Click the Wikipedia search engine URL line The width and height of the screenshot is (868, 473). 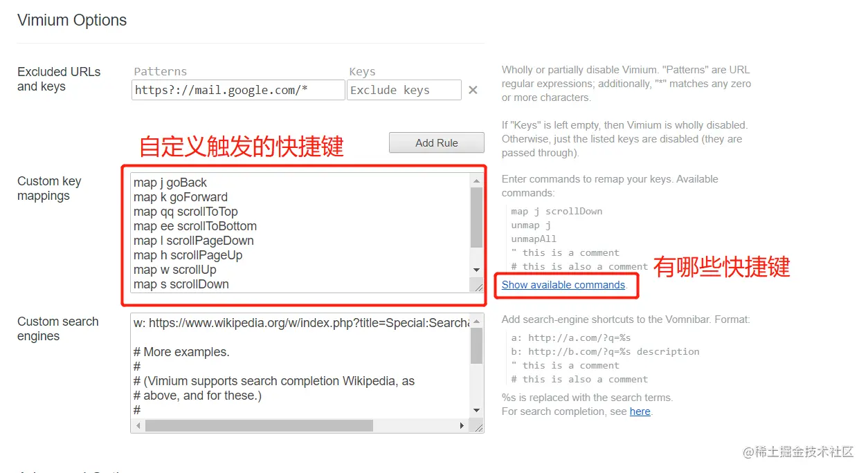302,323
